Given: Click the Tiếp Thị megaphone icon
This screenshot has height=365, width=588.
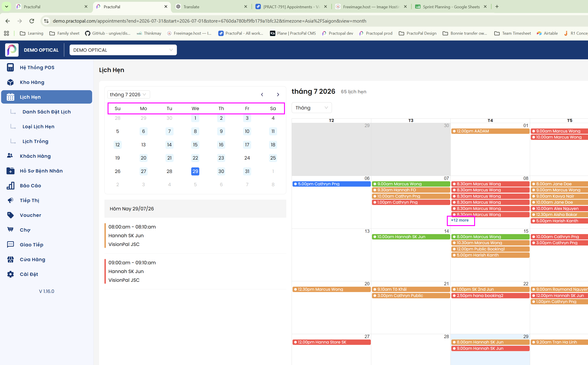Looking at the screenshot, I should click(x=10, y=200).
